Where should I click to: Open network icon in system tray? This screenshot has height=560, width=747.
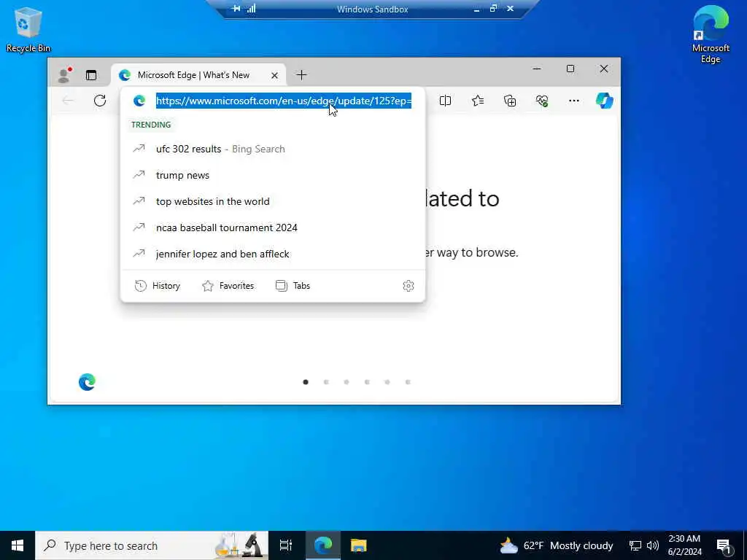click(635, 545)
